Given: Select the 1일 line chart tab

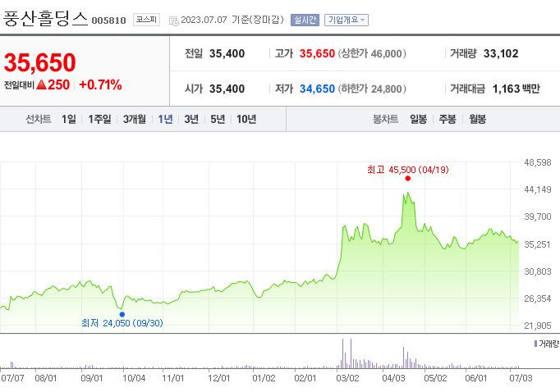Looking at the screenshot, I should click(69, 119).
